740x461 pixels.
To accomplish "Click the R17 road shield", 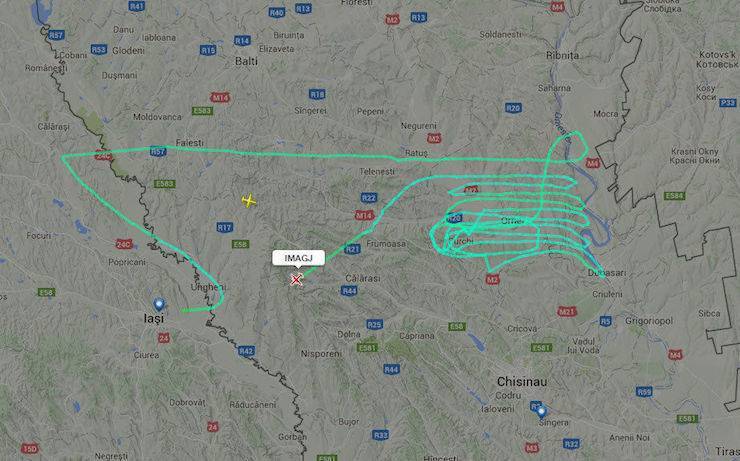I will pyautogui.click(x=225, y=227).
